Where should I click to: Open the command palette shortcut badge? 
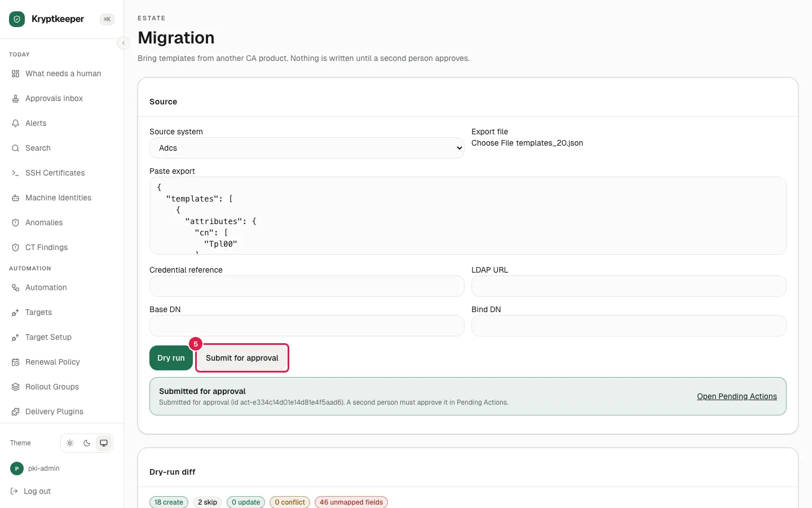pos(107,19)
